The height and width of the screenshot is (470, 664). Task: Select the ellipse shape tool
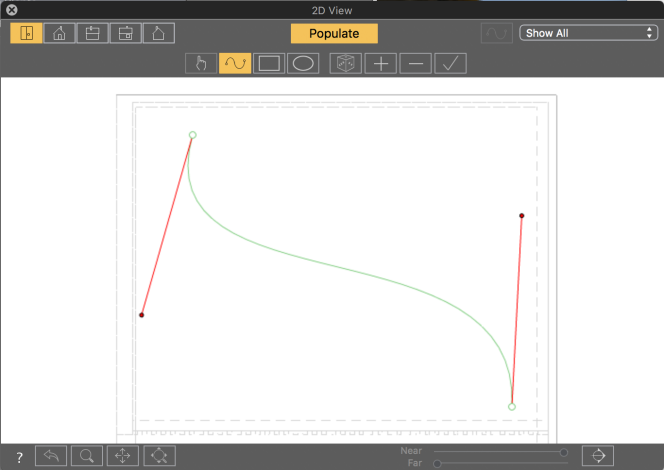click(x=303, y=64)
